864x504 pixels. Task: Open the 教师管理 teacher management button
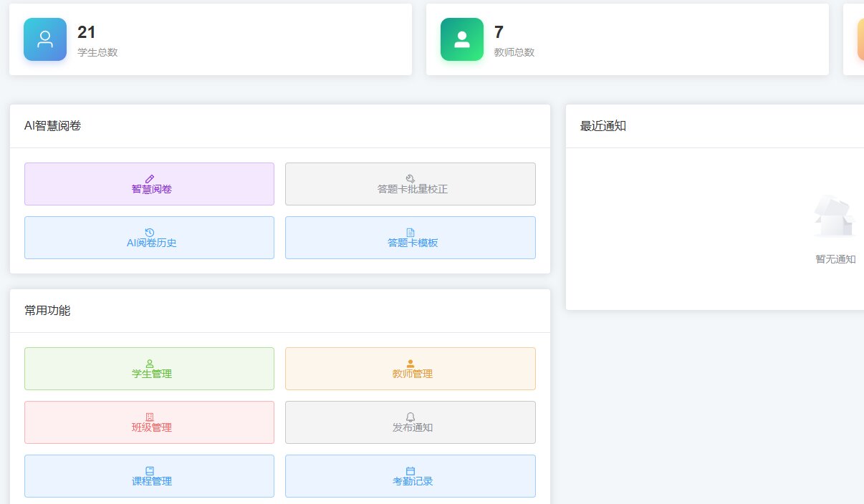click(410, 369)
